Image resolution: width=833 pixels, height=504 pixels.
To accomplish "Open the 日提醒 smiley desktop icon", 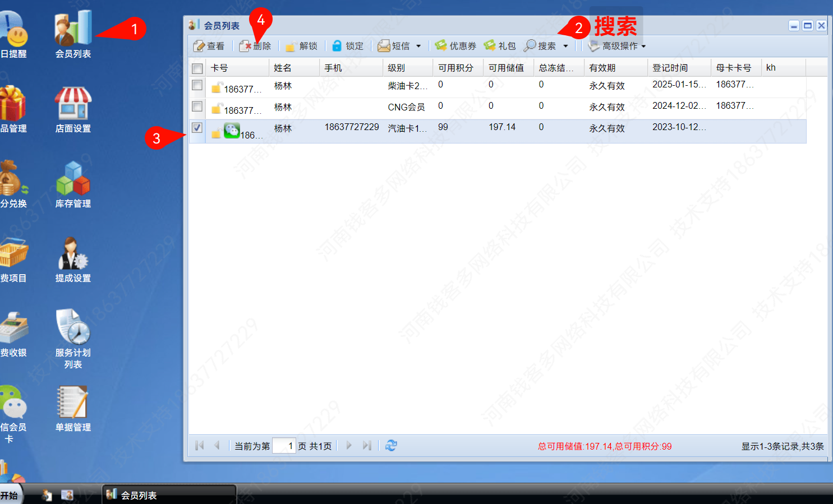I will [13, 34].
